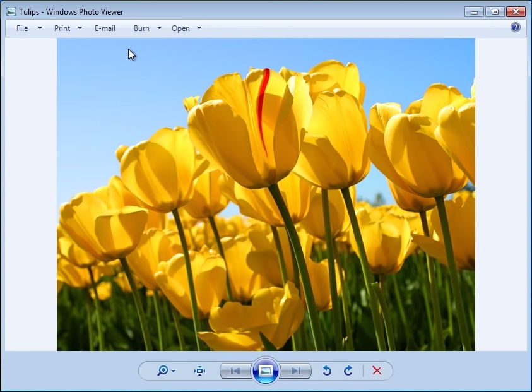This screenshot has width=532, height=392.
Task: Open the zoom slider control
Action: pyautogui.click(x=172, y=371)
